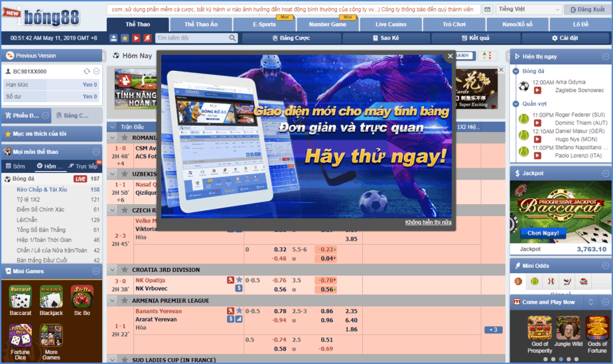
Task: Select ice hockey in Mini Odds
Action: pos(567,281)
